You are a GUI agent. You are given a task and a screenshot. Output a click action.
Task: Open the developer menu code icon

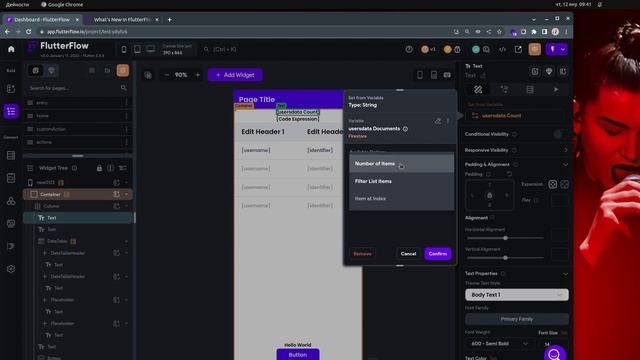(502, 49)
